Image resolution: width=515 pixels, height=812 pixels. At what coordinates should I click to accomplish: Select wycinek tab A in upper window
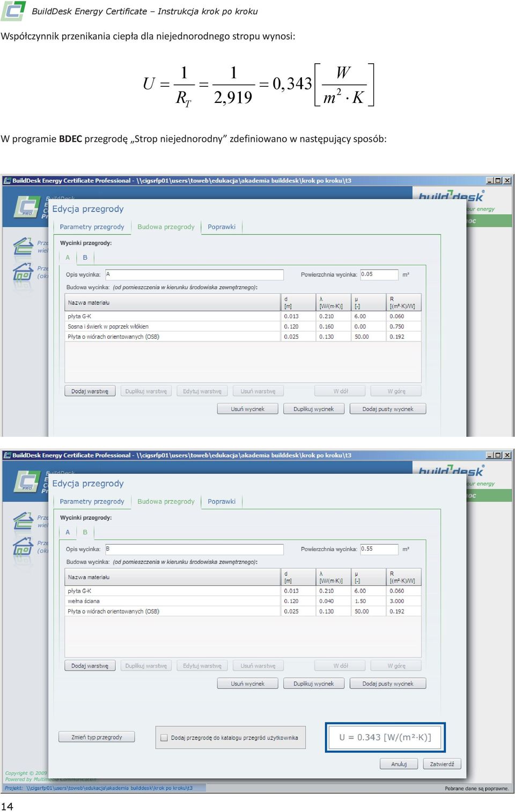coord(68,258)
